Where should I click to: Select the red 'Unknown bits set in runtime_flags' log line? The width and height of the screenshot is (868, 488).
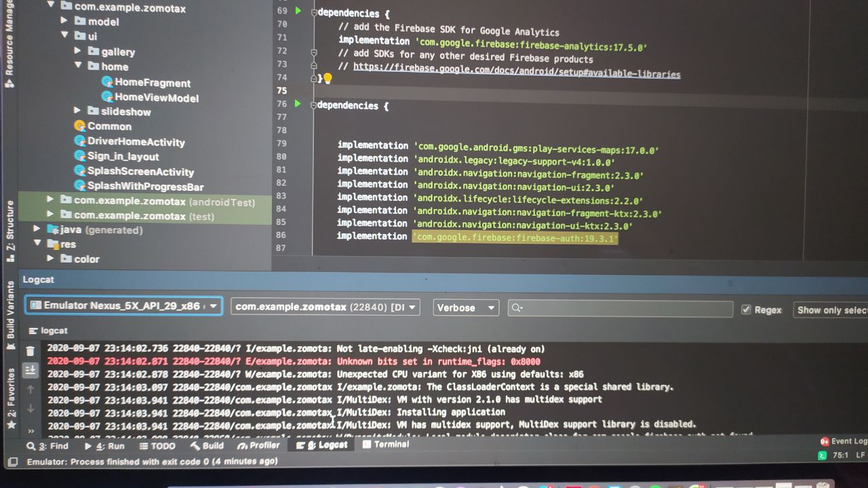[294, 362]
